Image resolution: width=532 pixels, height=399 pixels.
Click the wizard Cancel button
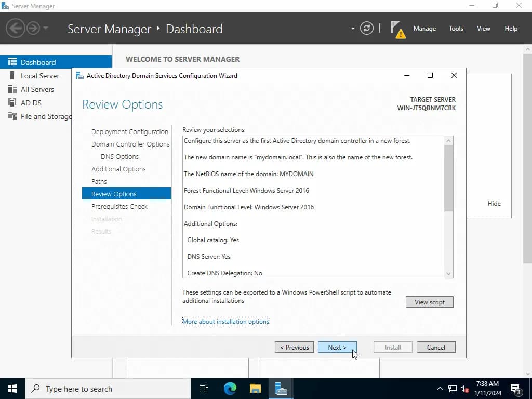436,347
